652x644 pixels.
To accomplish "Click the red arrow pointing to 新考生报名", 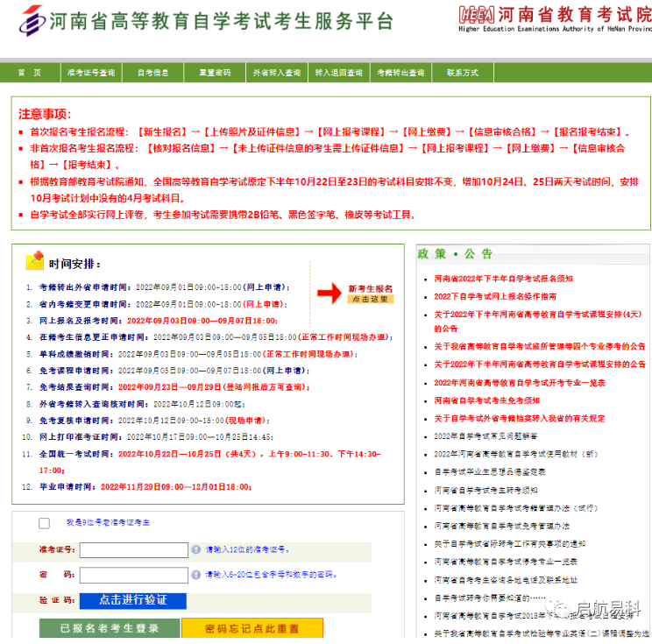I will [330, 294].
